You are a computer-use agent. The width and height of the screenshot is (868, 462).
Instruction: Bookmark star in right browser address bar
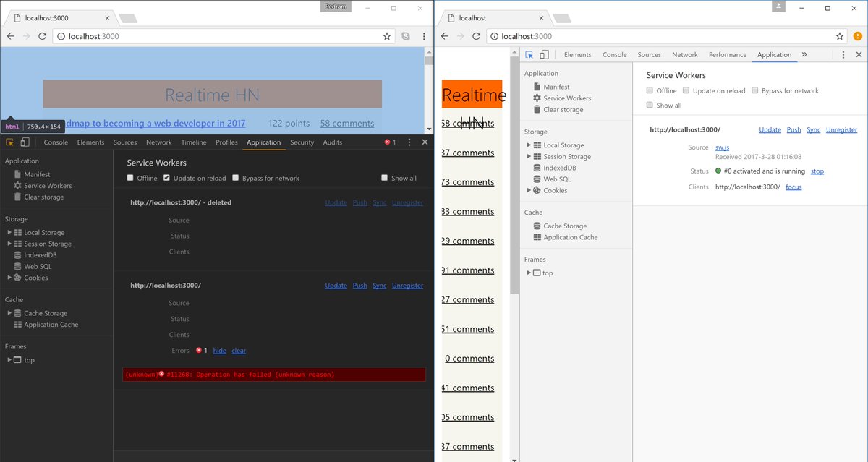point(840,36)
